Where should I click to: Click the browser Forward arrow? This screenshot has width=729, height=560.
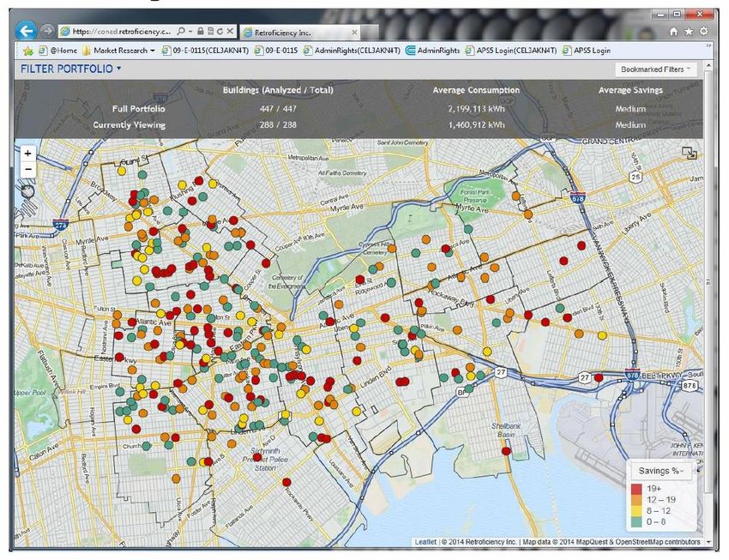47,31
